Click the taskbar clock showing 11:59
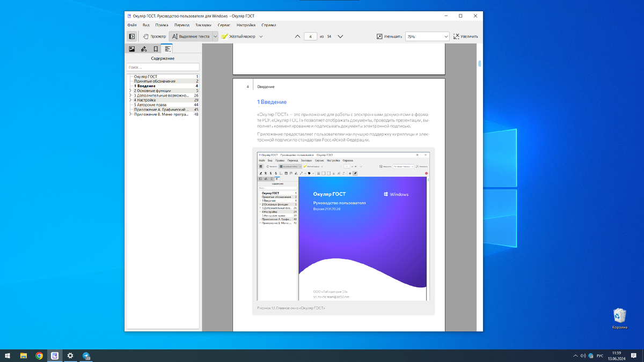 click(616, 356)
